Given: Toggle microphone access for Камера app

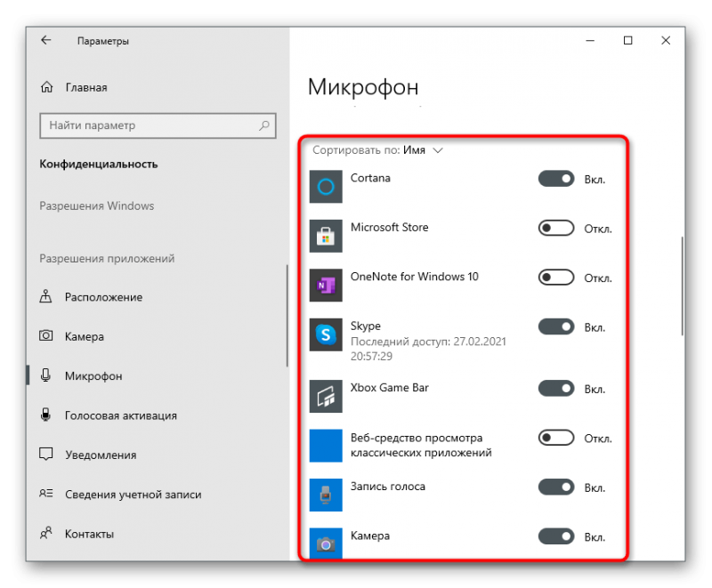Looking at the screenshot, I should [x=556, y=536].
